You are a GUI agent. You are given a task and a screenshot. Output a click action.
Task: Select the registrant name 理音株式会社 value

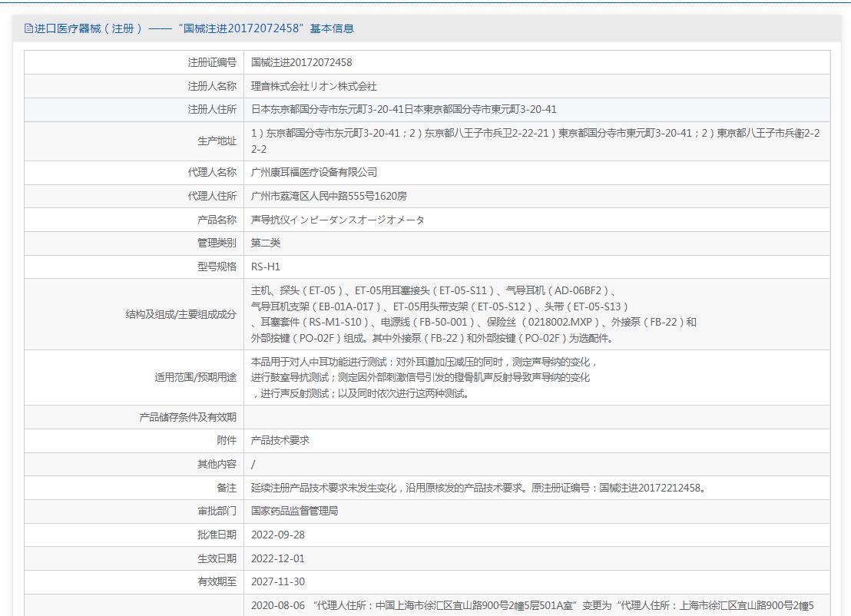(313, 86)
